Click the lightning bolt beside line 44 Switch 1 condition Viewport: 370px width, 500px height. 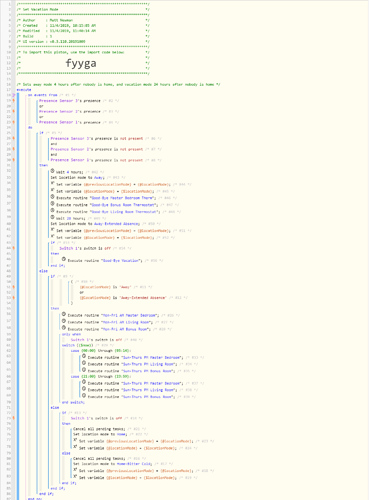click(14, 248)
